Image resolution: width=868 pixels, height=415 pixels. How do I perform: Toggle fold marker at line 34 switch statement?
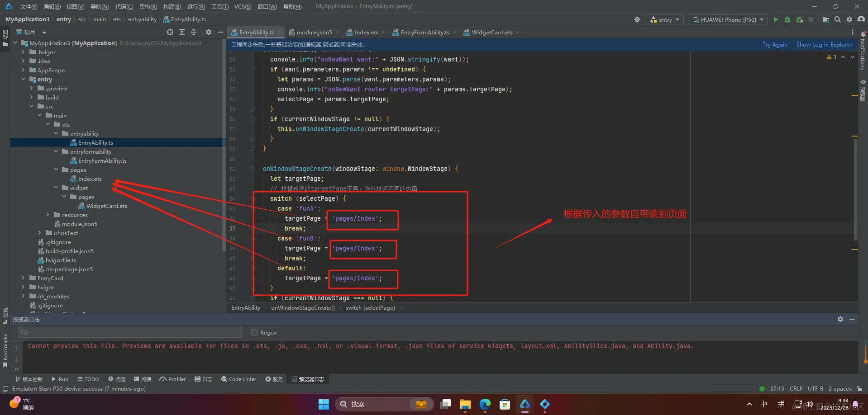tap(253, 198)
